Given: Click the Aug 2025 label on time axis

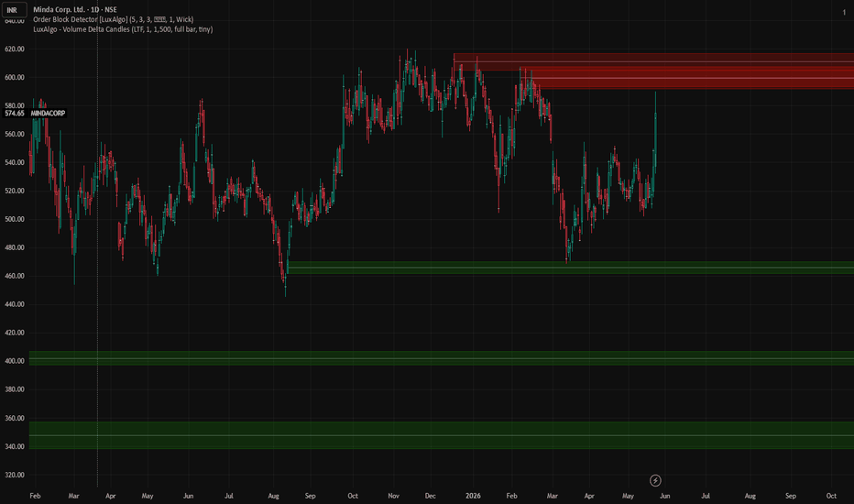Looking at the screenshot, I should (x=273, y=496).
